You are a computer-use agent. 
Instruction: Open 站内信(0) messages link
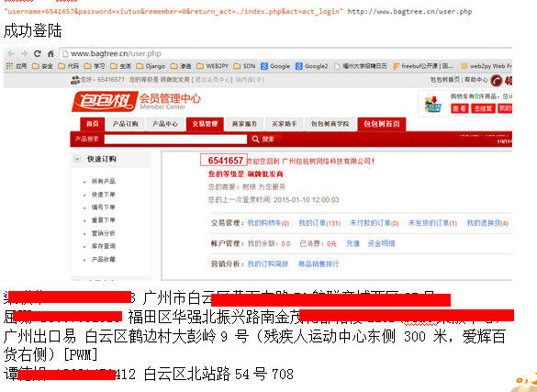click(x=250, y=80)
